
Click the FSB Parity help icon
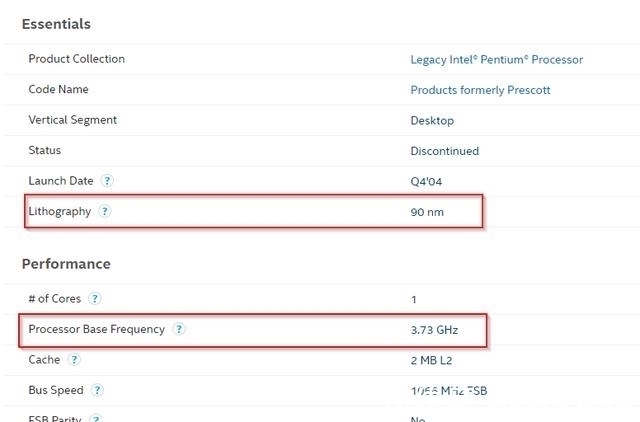click(x=95, y=418)
